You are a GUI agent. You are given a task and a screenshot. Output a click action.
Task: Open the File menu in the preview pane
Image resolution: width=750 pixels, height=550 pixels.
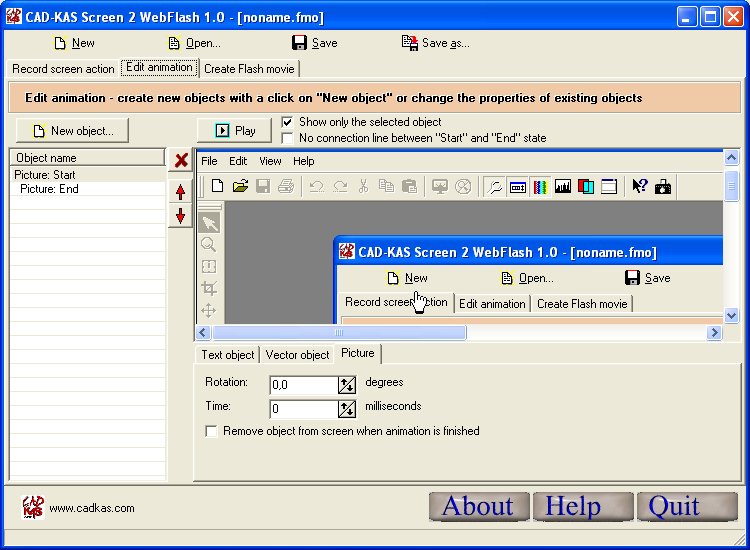coord(209,161)
